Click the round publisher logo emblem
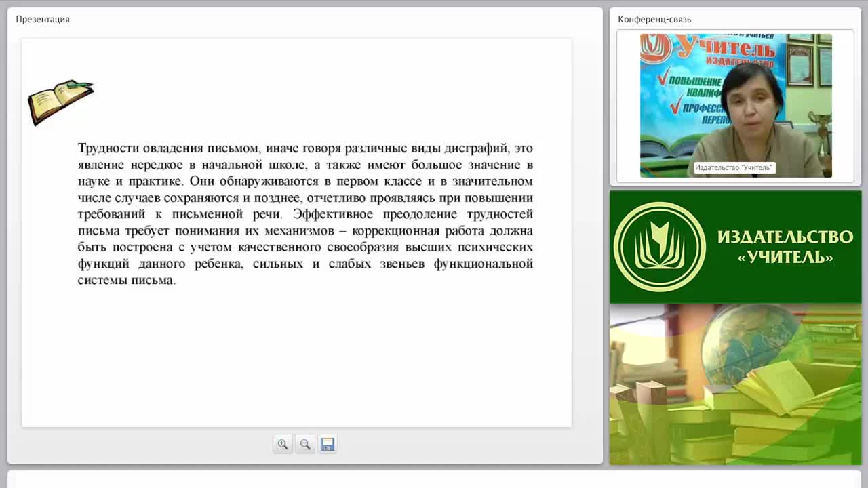The image size is (868, 488). pos(660,247)
